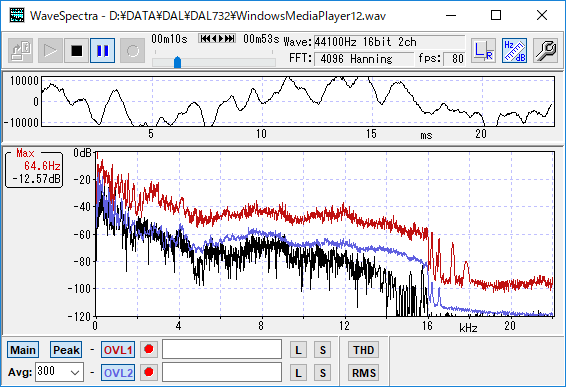Click the Wave format field 44100Hz 16bit 2ch
The width and height of the screenshot is (566, 387).
389,42
